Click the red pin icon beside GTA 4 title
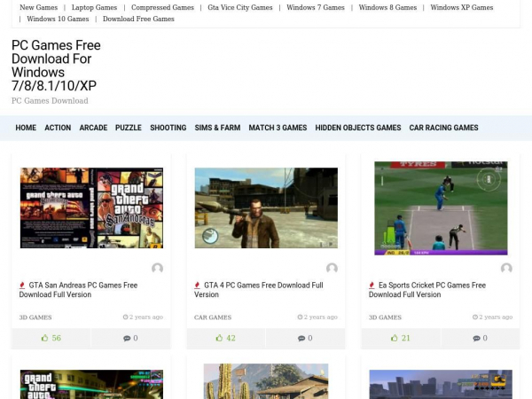Image resolution: width=532 pixels, height=399 pixels. 197,285
